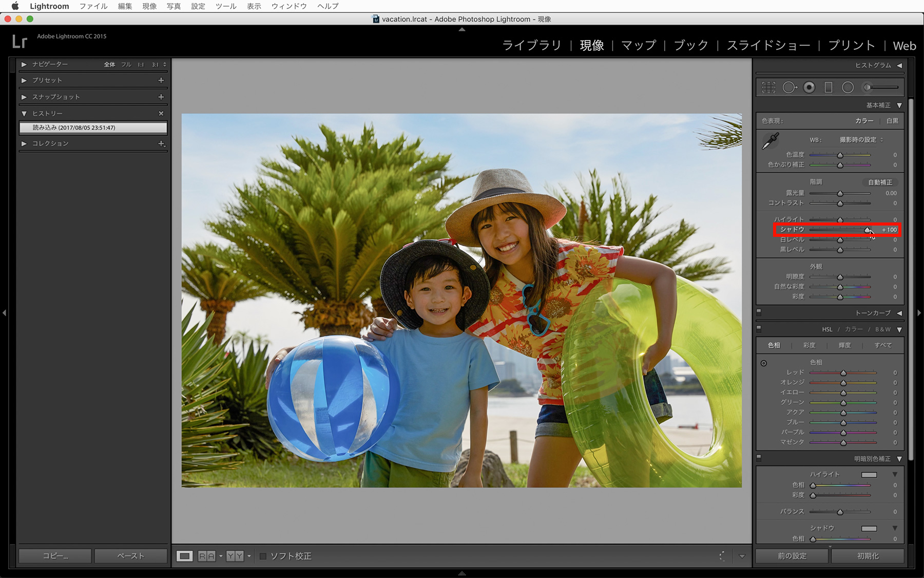
Task: Click the rotate icon in the bottom toolbar
Action: point(722,556)
